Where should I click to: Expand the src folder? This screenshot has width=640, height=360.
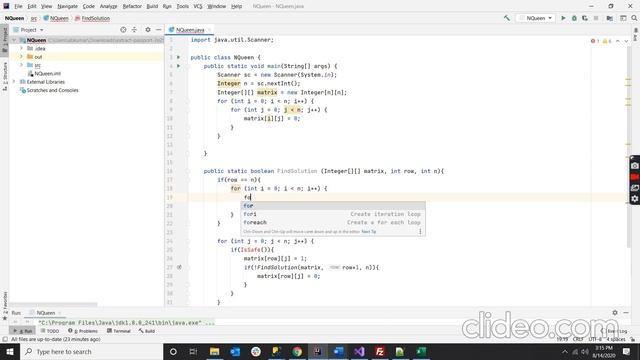click(x=22, y=65)
